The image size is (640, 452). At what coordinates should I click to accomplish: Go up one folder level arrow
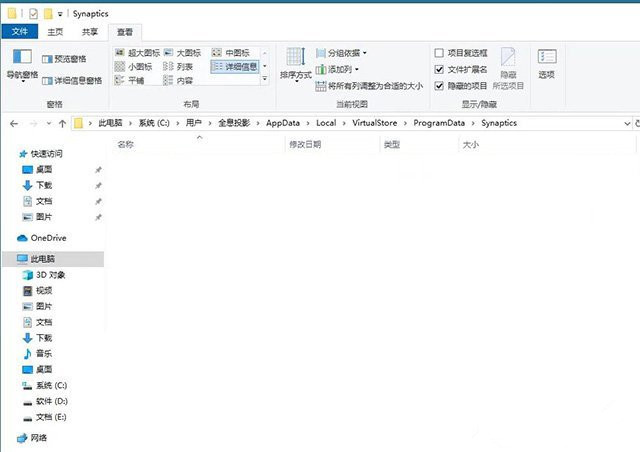point(62,123)
